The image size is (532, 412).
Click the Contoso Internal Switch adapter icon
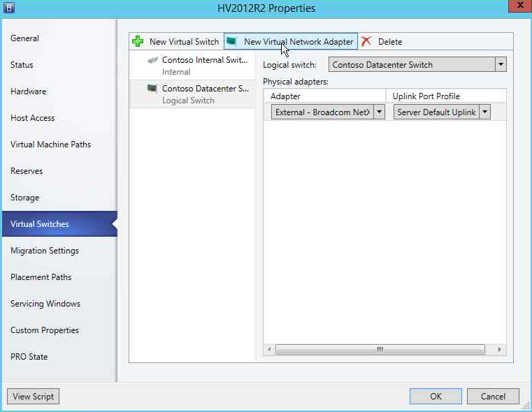pyautogui.click(x=152, y=60)
